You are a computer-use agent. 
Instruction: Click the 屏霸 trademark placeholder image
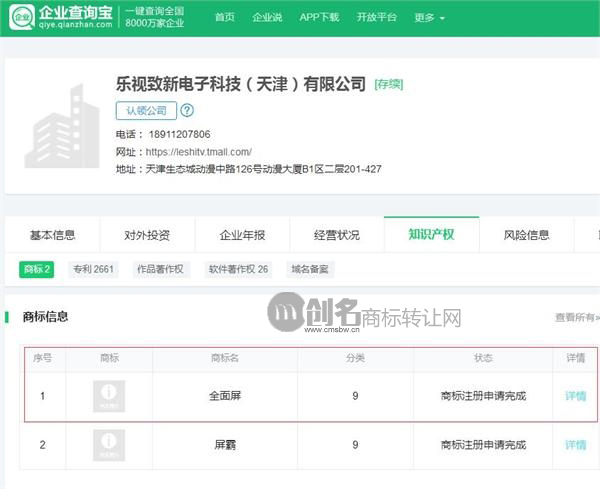tap(109, 444)
